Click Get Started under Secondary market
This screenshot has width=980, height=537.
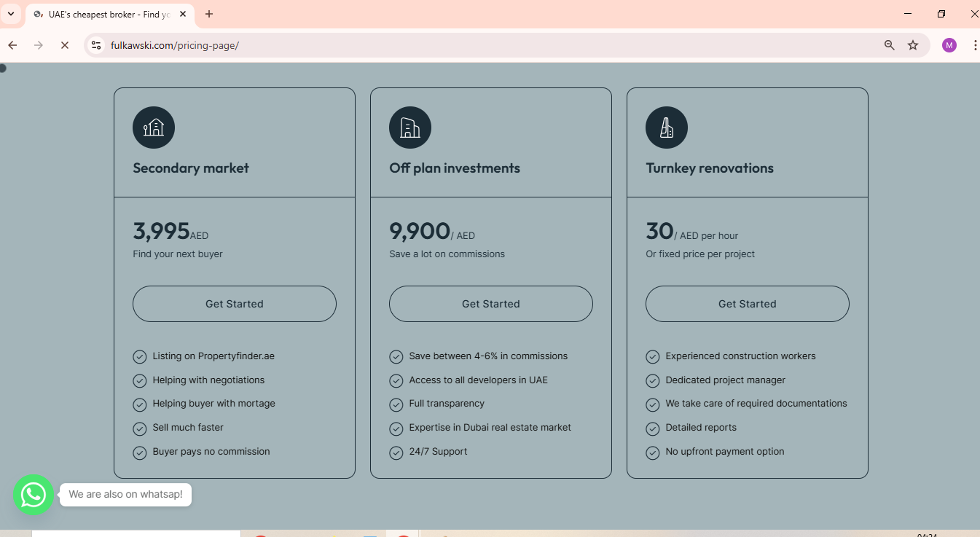(x=234, y=304)
